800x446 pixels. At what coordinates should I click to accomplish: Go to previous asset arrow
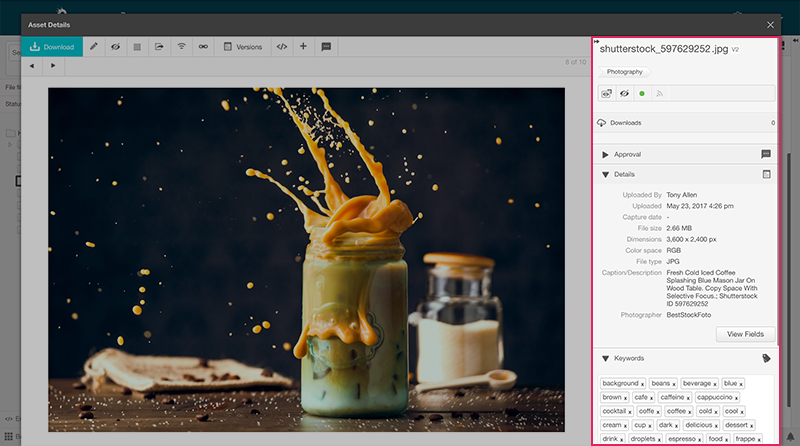(x=32, y=66)
